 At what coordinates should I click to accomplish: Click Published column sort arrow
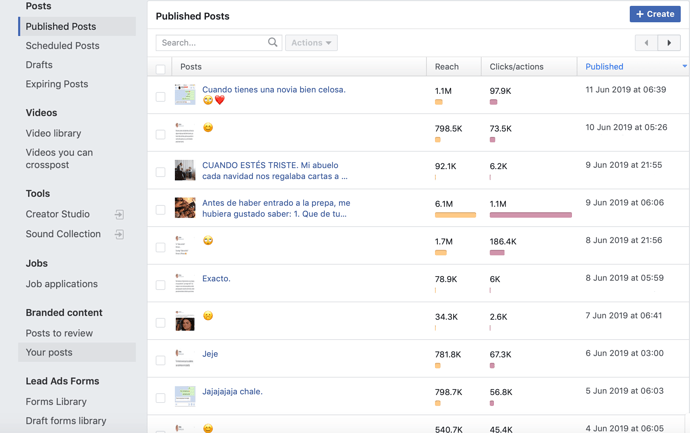pyautogui.click(x=684, y=66)
